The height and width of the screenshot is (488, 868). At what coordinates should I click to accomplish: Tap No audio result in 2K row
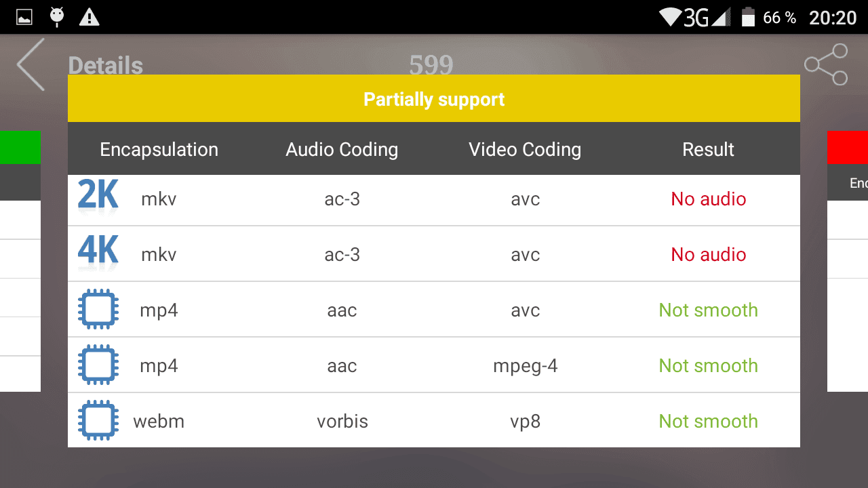click(x=709, y=199)
